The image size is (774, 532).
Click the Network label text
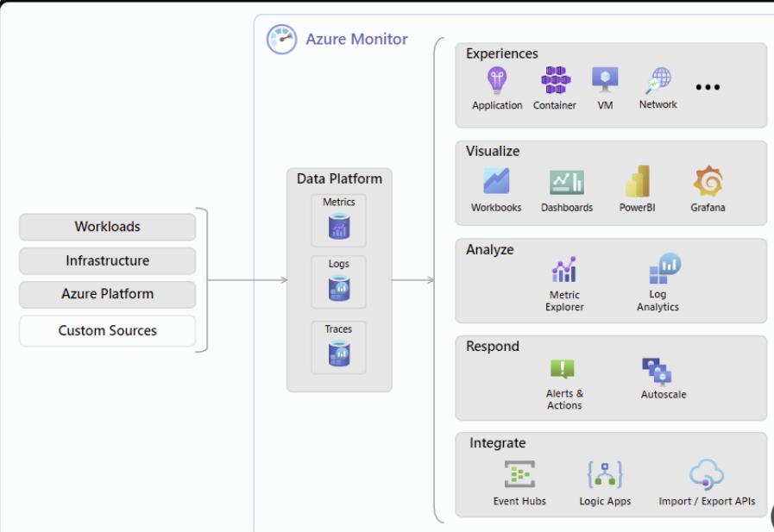click(658, 104)
